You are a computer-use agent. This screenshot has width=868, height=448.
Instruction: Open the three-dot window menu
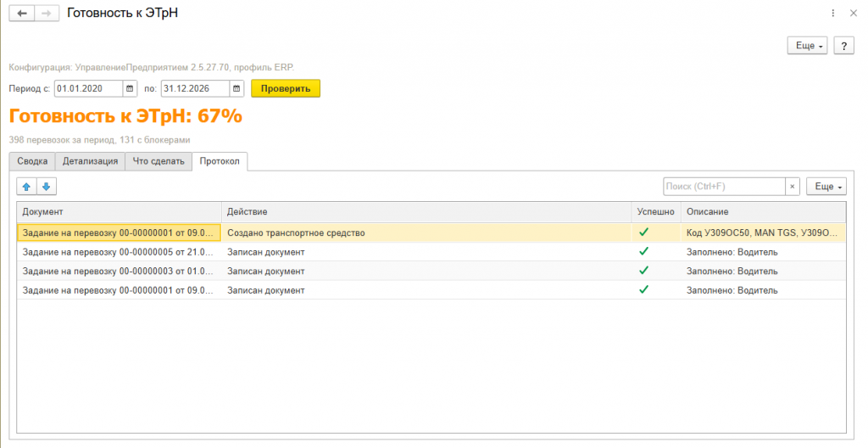coord(833,14)
